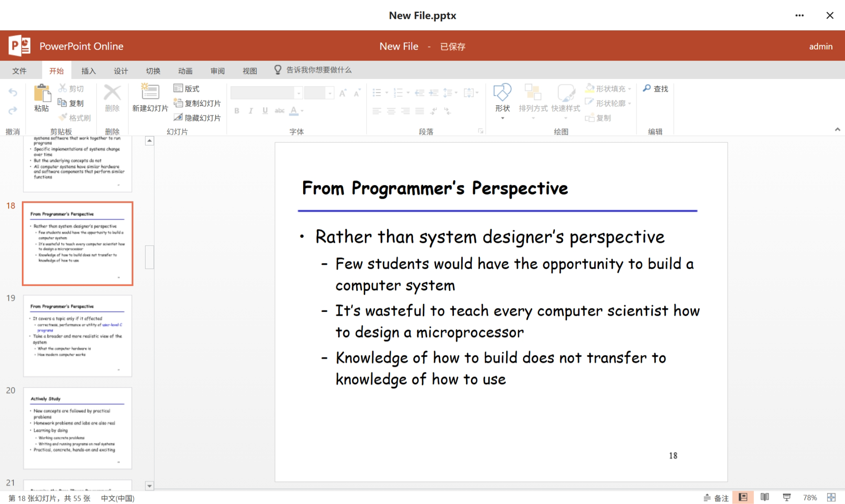Switch to the Design (设计) tab
This screenshot has width=845, height=504.
tap(121, 70)
